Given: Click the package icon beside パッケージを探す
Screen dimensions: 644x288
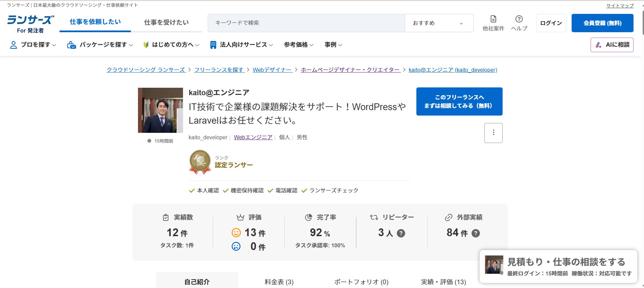Looking at the screenshot, I should [71, 45].
